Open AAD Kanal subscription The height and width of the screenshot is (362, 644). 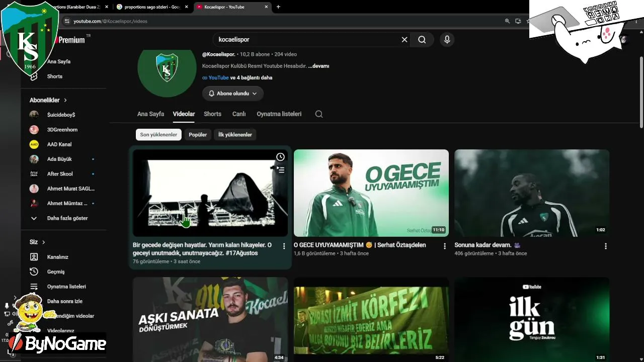coord(59,144)
